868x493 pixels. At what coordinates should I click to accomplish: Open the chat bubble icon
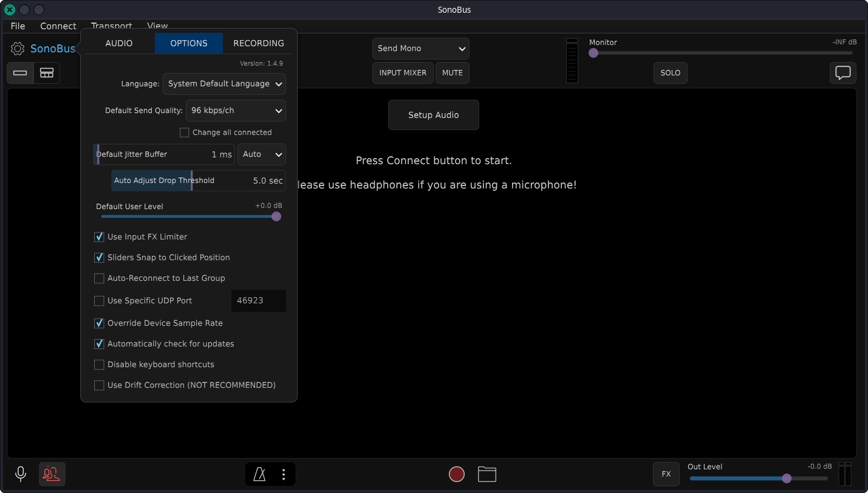[x=843, y=73]
